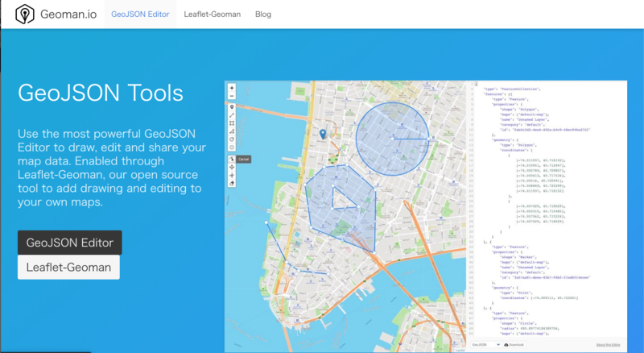Click the Geoman.io pin logo
The width and height of the screenshot is (644, 353).
point(25,14)
